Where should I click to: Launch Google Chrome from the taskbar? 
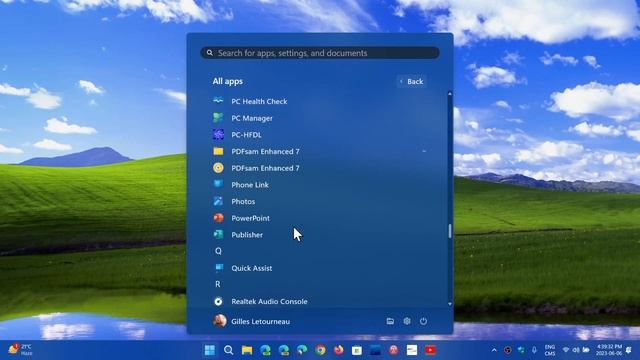coord(320,350)
